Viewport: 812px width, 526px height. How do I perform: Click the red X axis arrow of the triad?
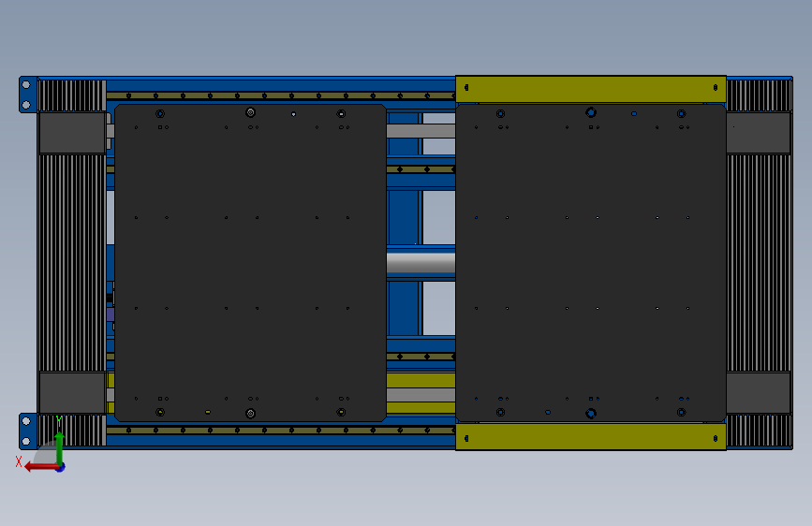point(40,467)
